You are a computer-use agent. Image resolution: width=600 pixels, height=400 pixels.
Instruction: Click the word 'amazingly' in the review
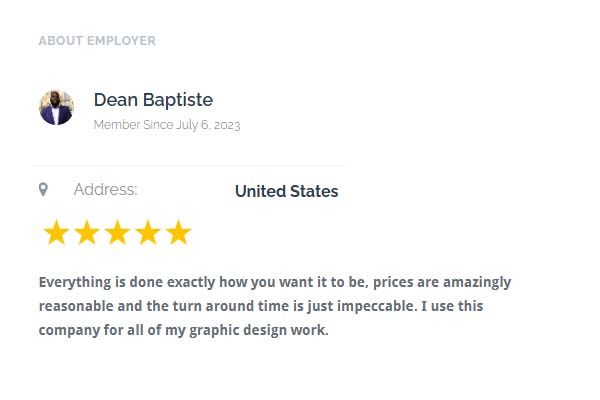[x=477, y=282]
